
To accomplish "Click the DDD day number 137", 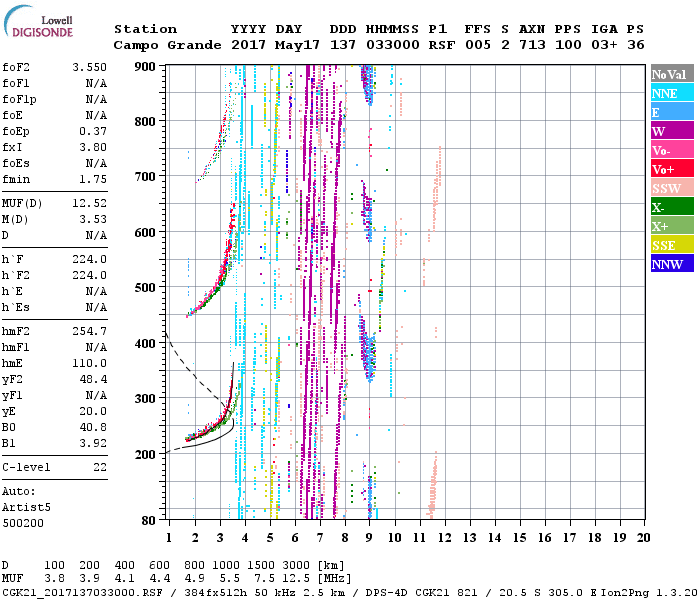I will point(343,45).
